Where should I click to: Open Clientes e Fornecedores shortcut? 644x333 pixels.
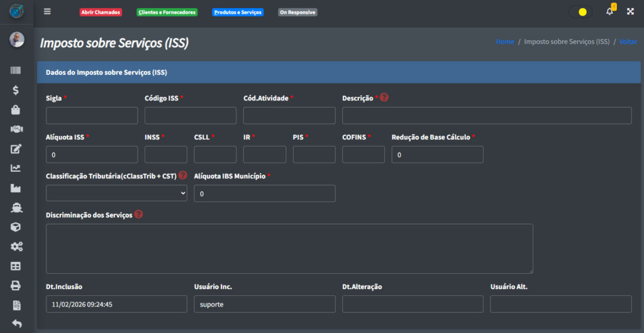pyautogui.click(x=167, y=12)
